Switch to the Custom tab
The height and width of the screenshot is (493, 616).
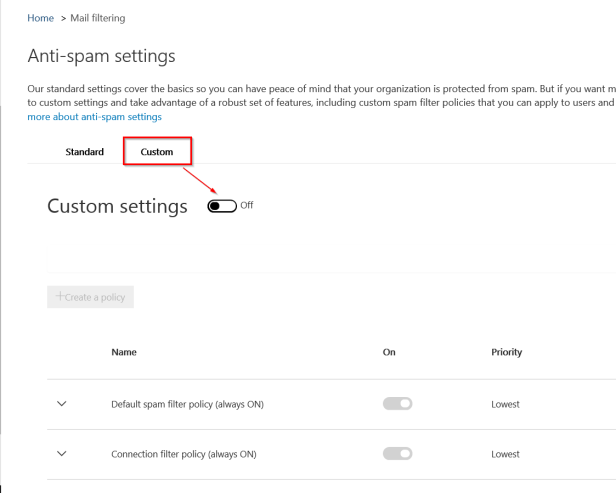157,152
